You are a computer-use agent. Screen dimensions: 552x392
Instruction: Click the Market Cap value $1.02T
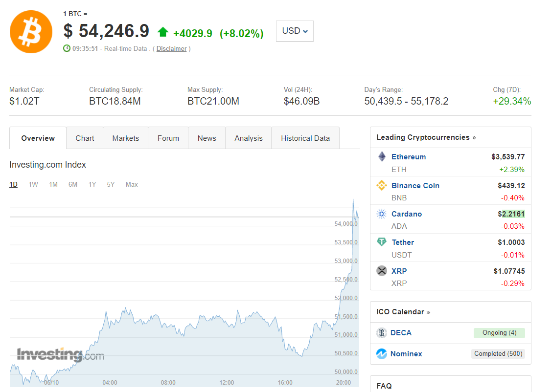[24, 101]
